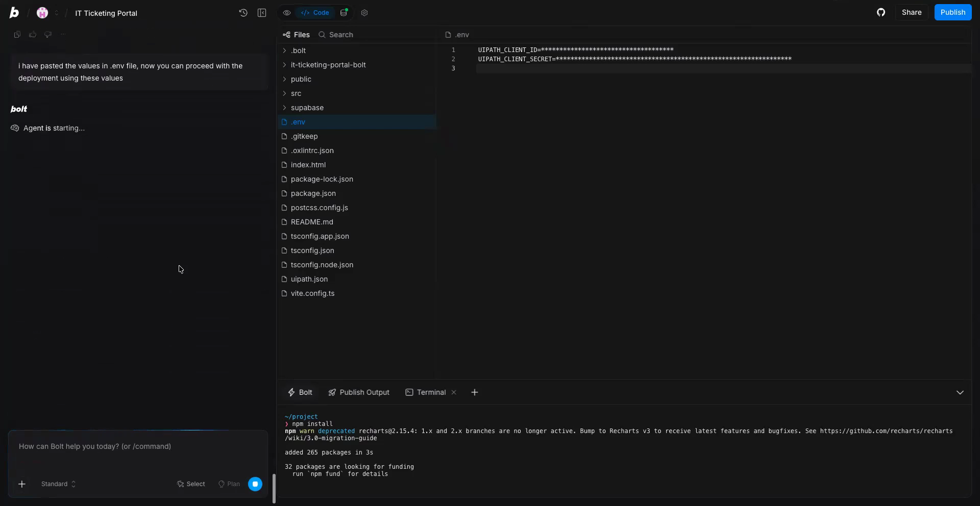Image resolution: width=980 pixels, height=506 pixels.
Task: Click the UIPATH_CLIENT_SECRET line in editor
Action: [x=635, y=59]
